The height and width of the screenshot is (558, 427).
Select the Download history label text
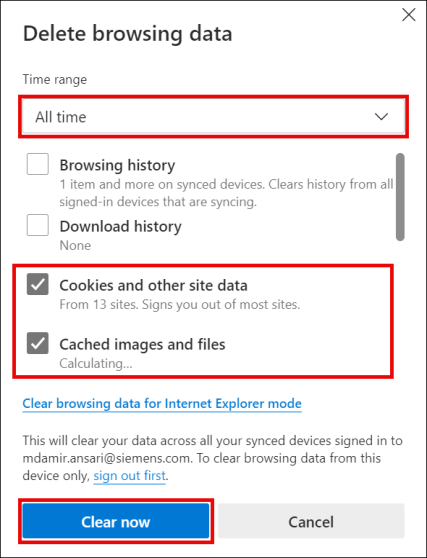[x=120, y=226]
